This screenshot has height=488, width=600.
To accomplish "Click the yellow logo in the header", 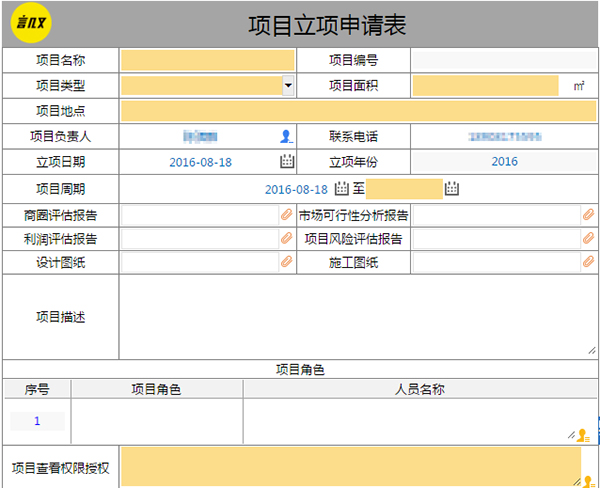I will click(30, 22).
